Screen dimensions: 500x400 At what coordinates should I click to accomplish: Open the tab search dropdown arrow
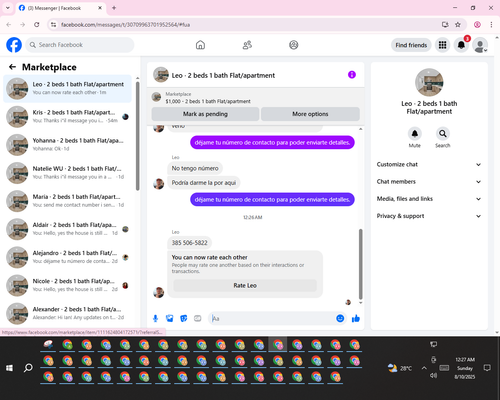[8, 8]
